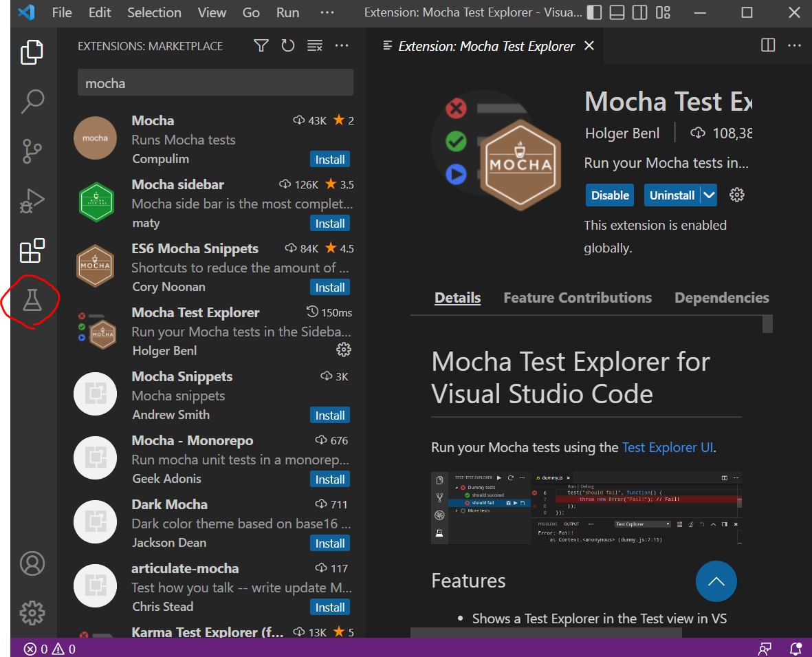
Task: Open the Test flask icon view
Action: 32,300
